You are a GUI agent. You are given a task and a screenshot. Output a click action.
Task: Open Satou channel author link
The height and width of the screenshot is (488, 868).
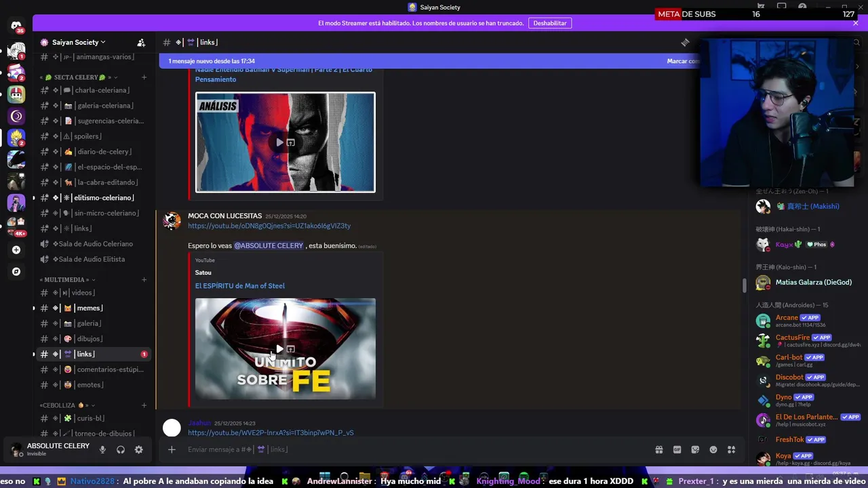203,272
